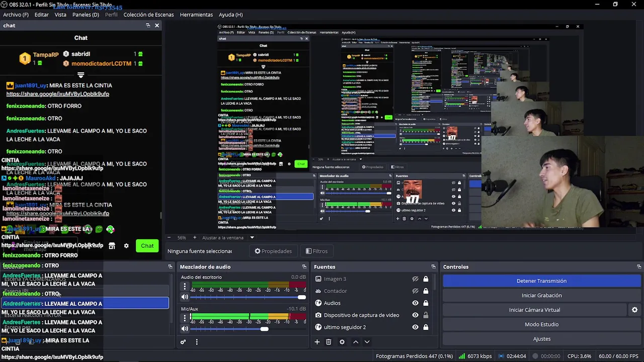Open the Vista menu
Screen dimensions: 644x362
click(60, 15)
